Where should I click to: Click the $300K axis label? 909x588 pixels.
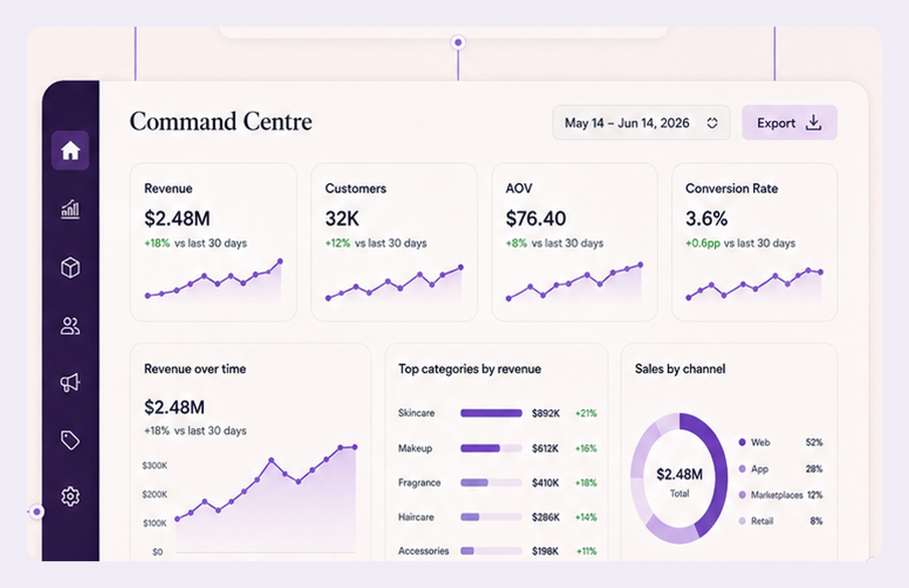pos(155,466)
